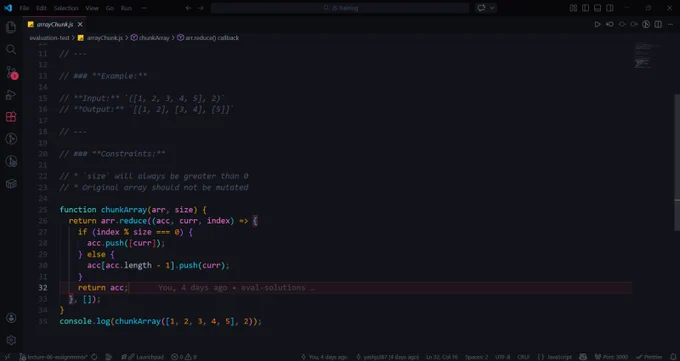Click arr.reduce() callback breadcrumb
Viewport: 680px width, 361px height.
[x=208, y=38]
